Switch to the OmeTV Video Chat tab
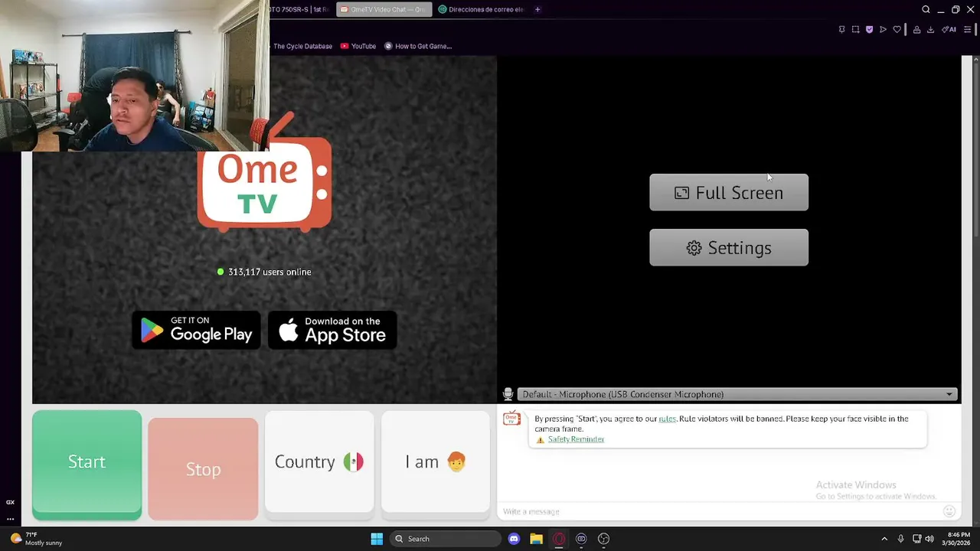This screenshot has height=551, width=980. pyautogui.click(x=383, y=9)
